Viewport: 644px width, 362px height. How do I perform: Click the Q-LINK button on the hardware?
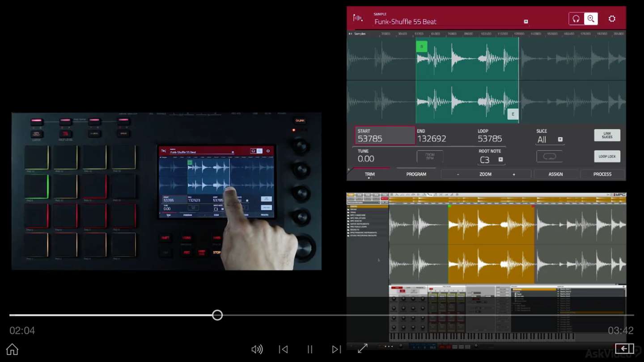point(300,121)
